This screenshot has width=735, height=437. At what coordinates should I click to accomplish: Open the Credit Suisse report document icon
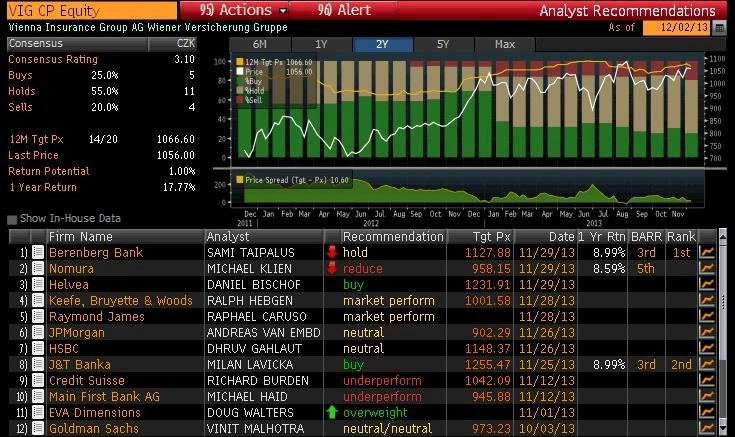[38, 380]
